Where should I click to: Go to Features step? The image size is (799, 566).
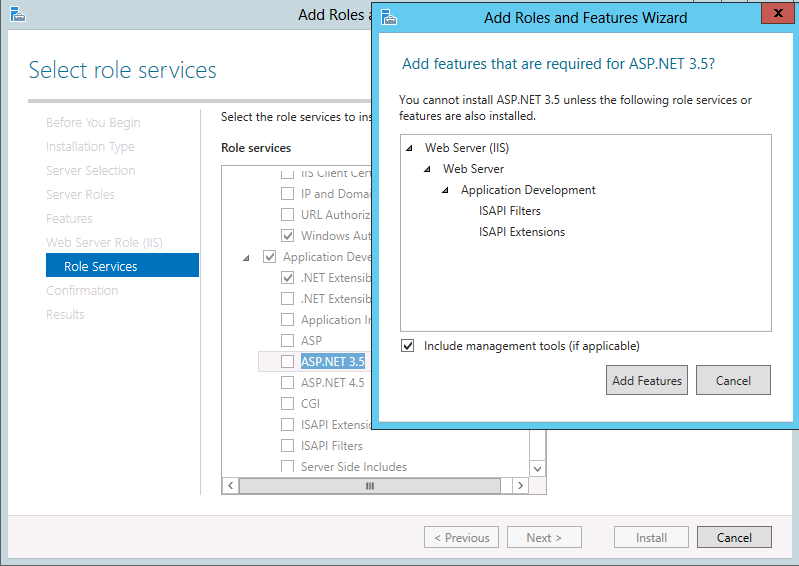(x=69, y=219)
